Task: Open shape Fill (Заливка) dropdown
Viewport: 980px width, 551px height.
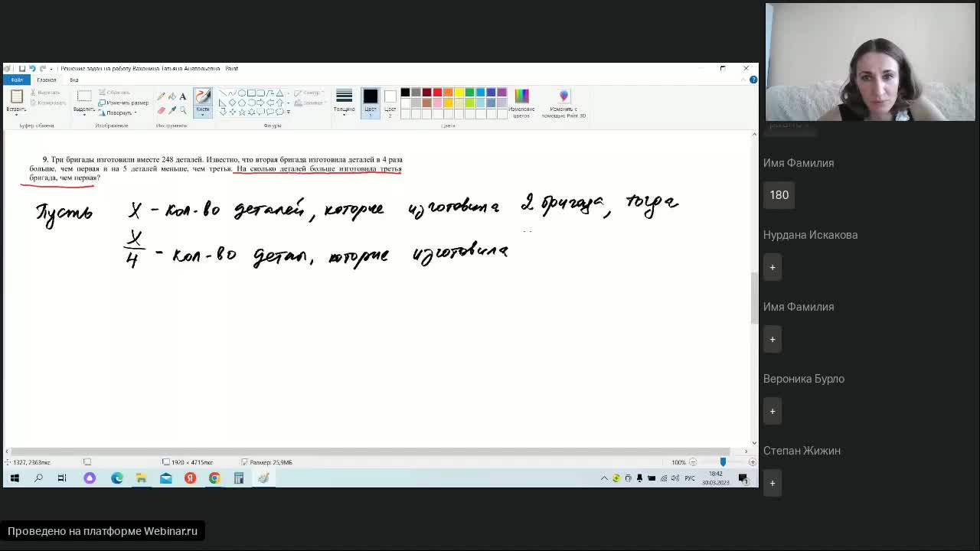Action: [x=309, y=103]
